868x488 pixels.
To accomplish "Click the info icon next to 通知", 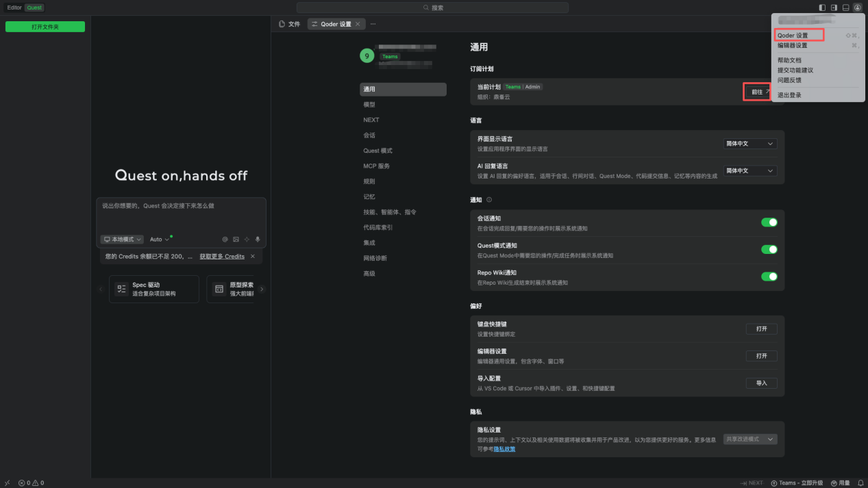I will click(x=489, y=200).
